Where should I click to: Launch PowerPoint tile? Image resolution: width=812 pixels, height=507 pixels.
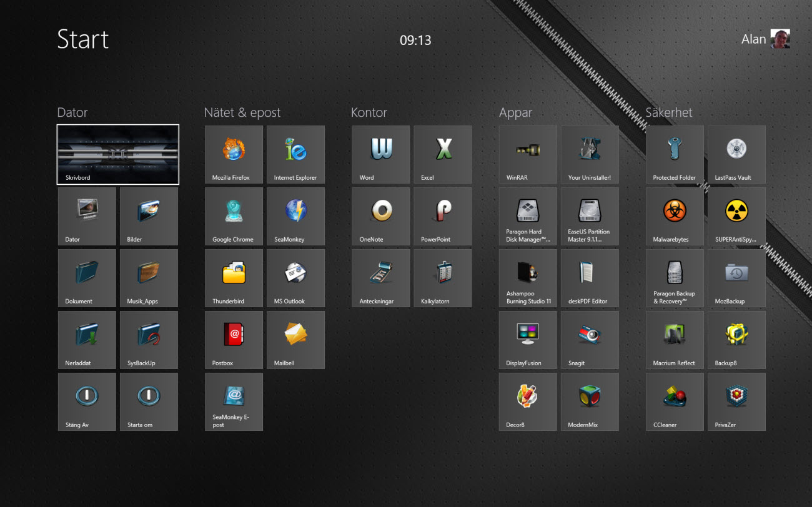pos(442,216)
